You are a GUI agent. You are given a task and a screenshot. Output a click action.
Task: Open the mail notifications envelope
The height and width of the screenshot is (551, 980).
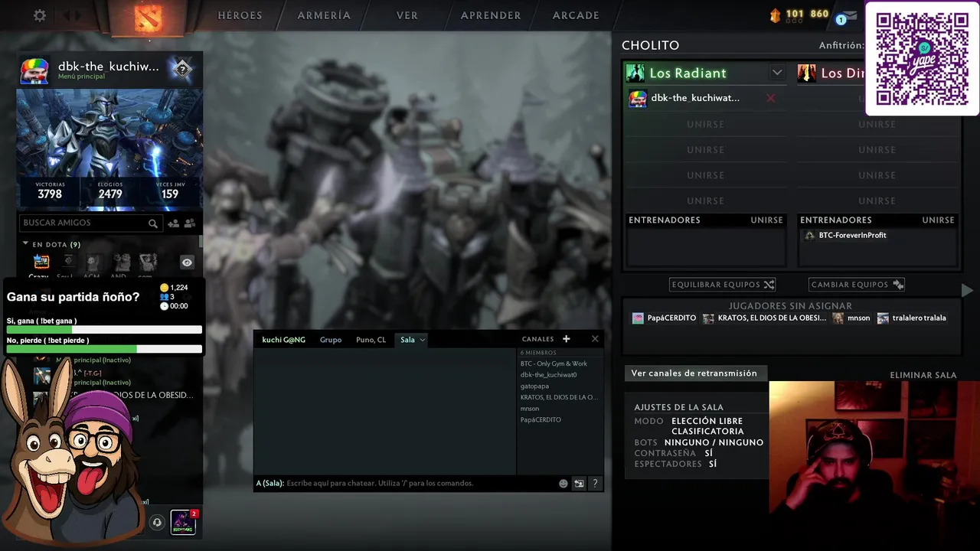[x=847, y=16]
